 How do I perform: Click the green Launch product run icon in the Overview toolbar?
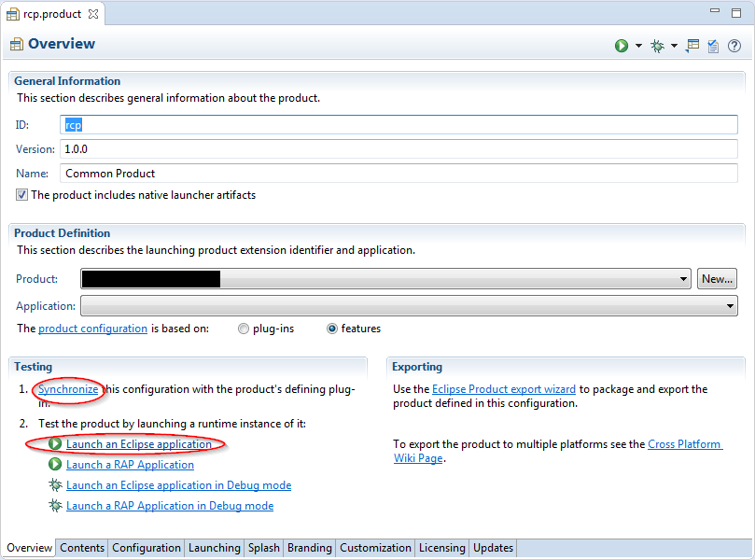point(622,46)
